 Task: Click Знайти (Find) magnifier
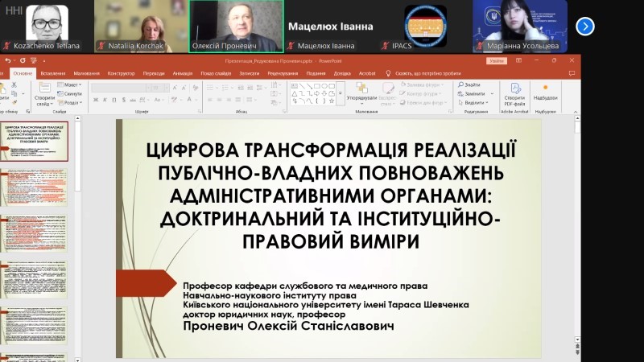click(469, 84)
